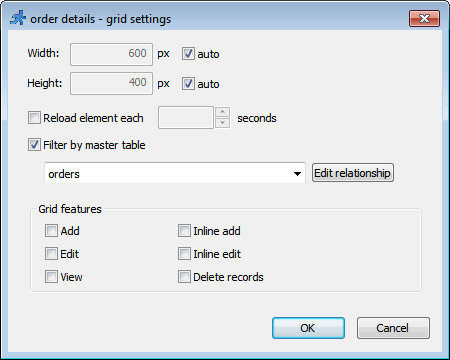
Task: Check the Inline edit option
Action: point(184,254)
